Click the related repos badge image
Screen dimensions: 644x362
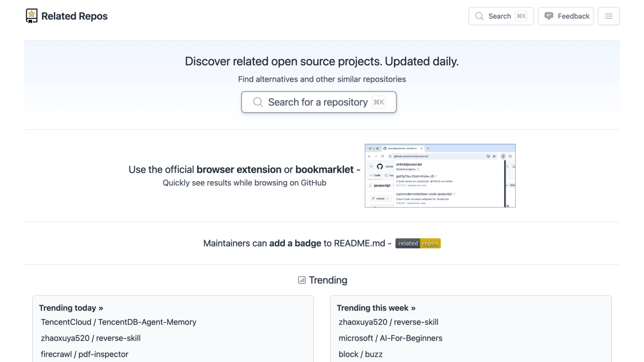point(418,243)
